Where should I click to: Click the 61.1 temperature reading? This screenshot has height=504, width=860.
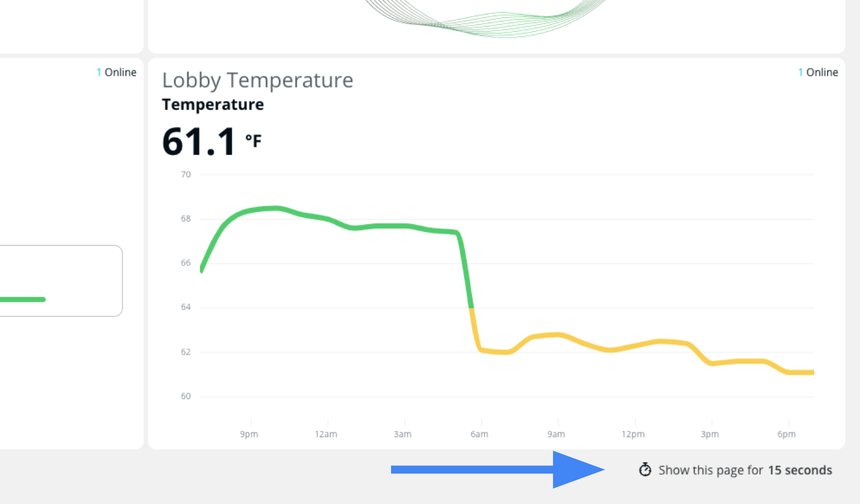tap(198, 142)
